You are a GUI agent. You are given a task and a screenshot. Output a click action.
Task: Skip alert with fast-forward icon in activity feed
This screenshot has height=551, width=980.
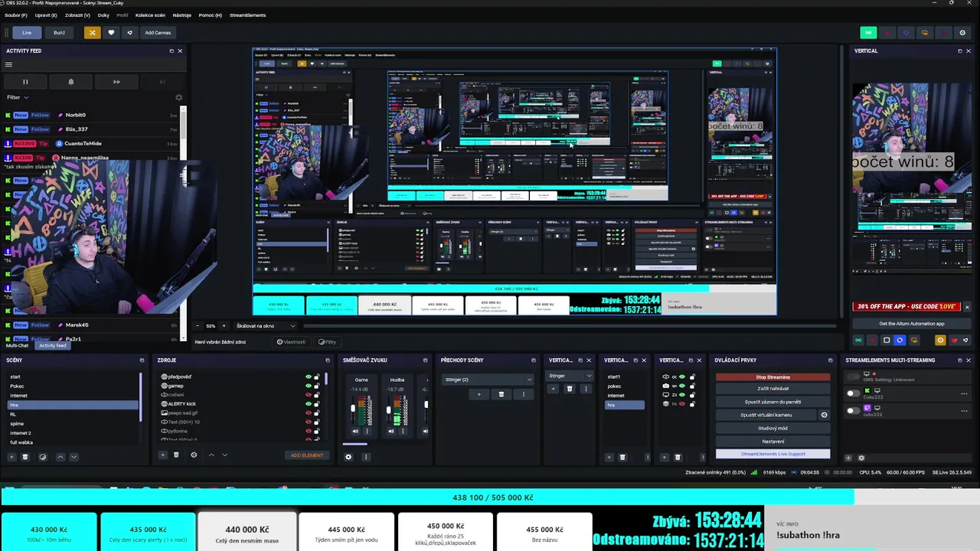116,82
